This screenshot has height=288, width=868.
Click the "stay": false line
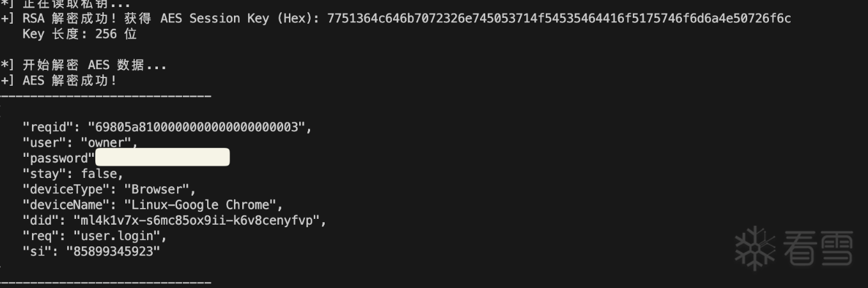point(72,173)
